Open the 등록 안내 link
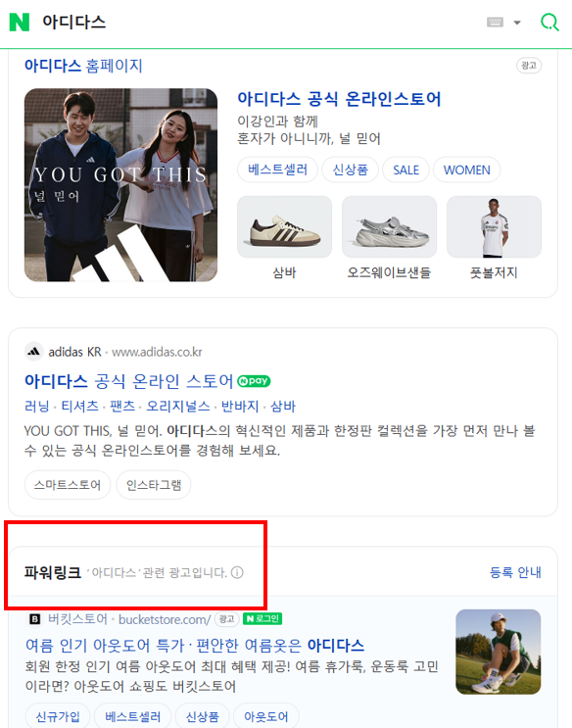The width and height of the screenshot is (572, 728). (515, 572)
